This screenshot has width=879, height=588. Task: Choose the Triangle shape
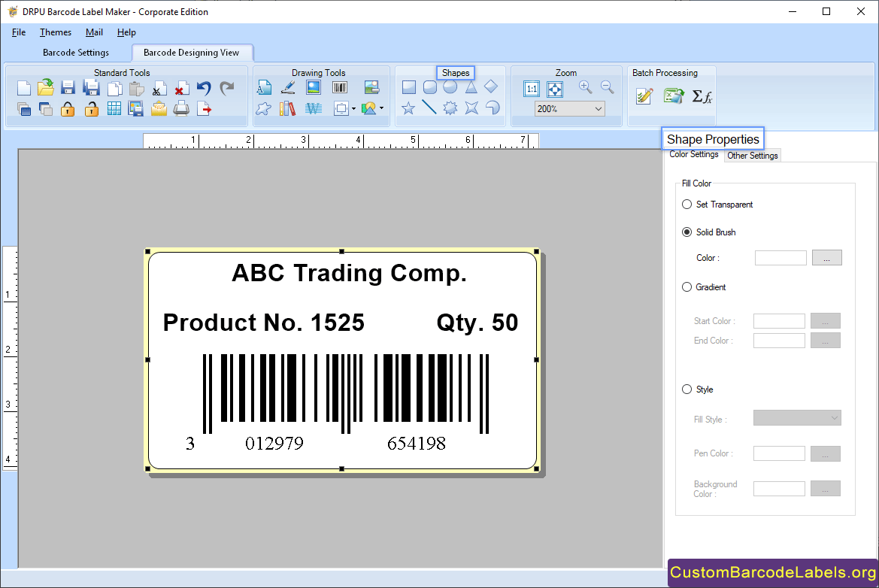pyautogui.click(x=471, y=87)
